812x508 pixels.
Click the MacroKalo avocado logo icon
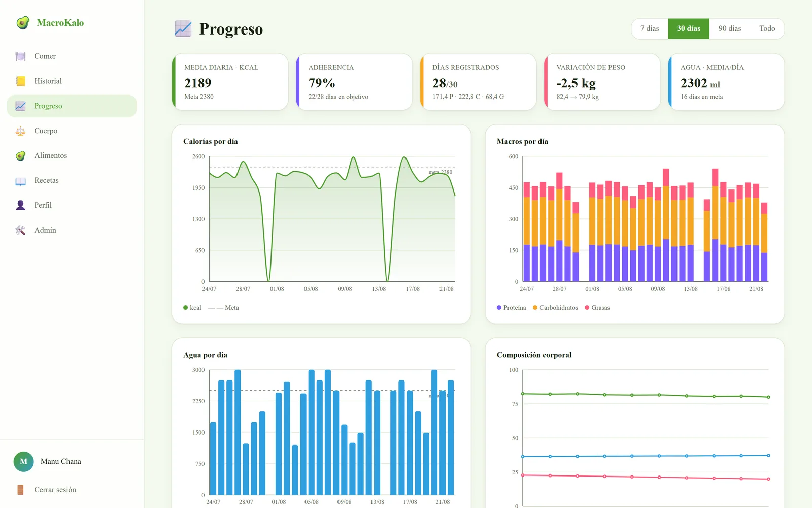[x=22, y=23]
